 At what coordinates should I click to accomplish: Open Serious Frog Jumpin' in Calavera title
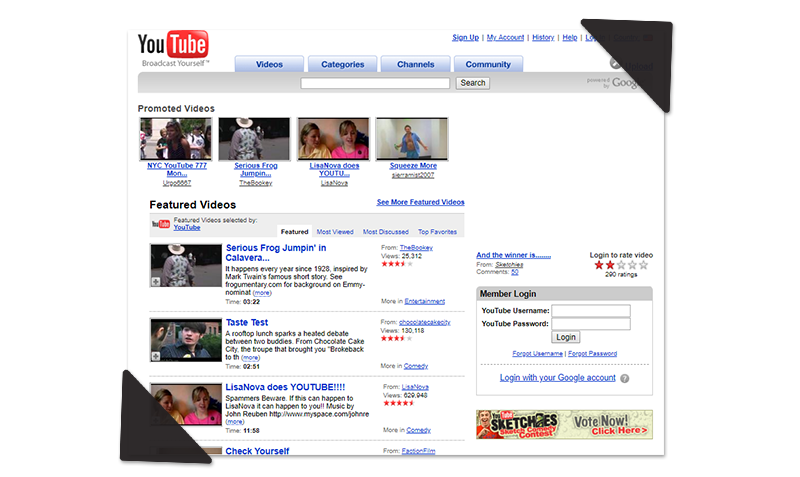(276, 253)
